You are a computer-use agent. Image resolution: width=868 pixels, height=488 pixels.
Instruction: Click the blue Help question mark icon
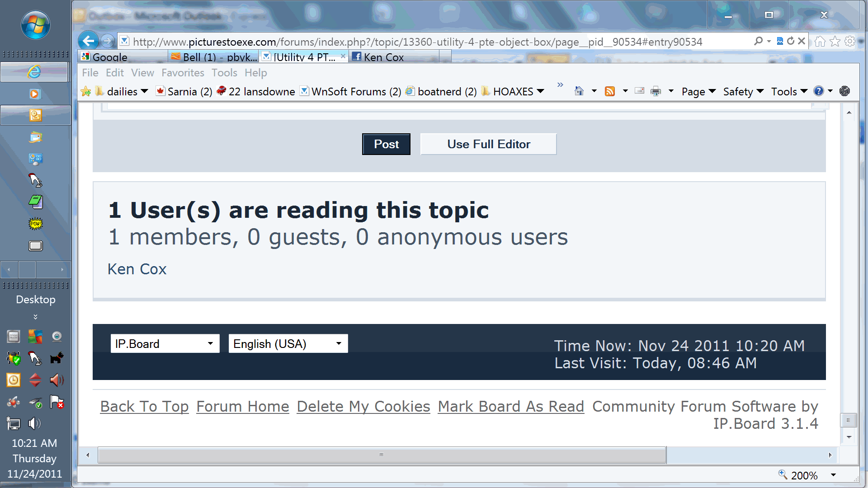click(x=818, y=91)
